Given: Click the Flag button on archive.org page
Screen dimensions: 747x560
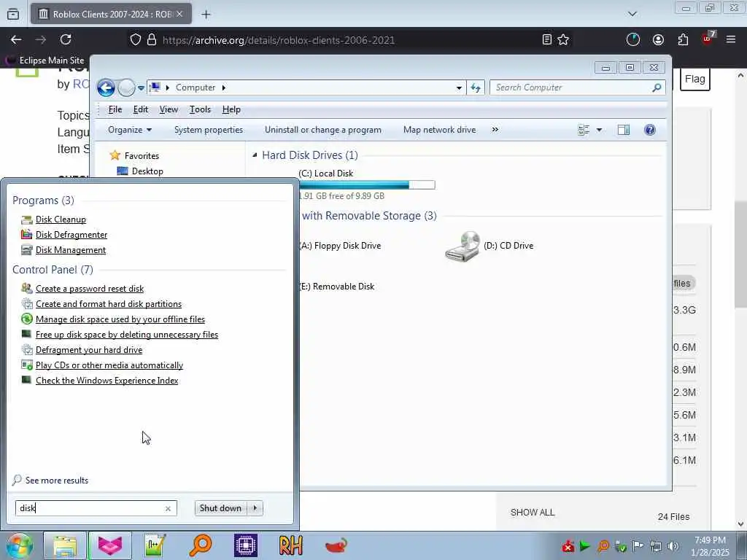Looking at the screenshot, I should click(x=695, y=79).
